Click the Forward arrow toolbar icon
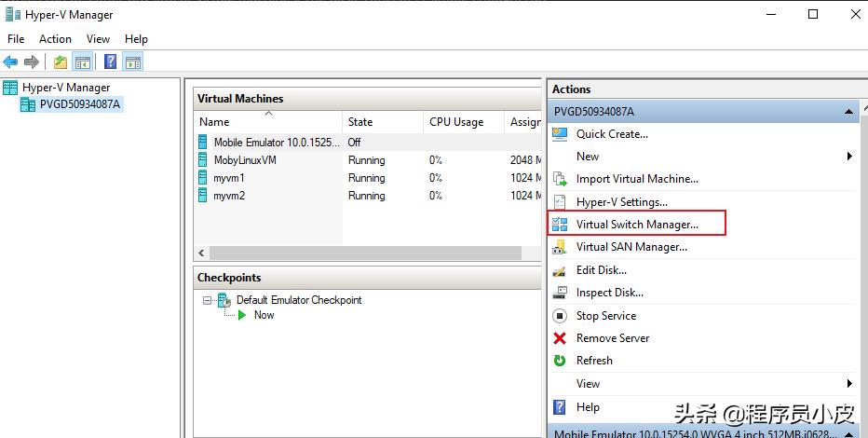Viewport: 868px width, 438px height. tap(32, 62)
